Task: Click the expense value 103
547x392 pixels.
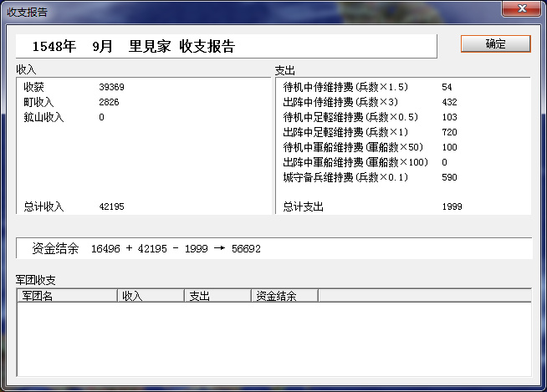Action: (449, 117)
